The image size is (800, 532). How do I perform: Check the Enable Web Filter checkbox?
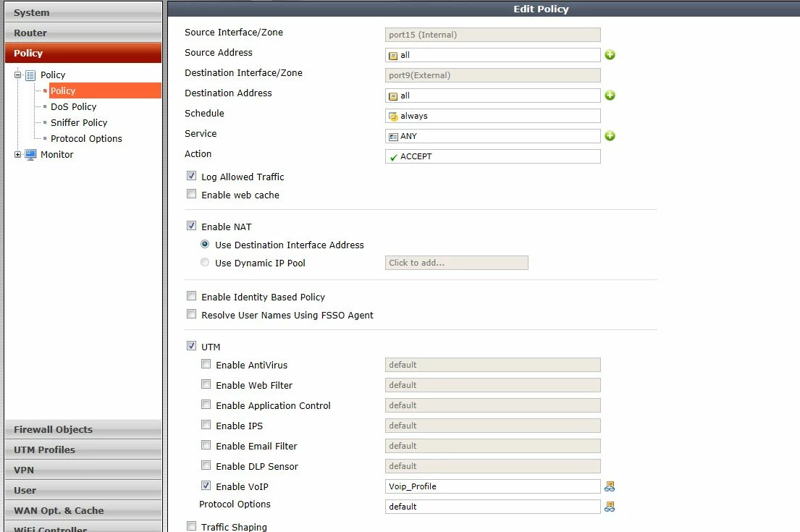click(x=206, y=384)
